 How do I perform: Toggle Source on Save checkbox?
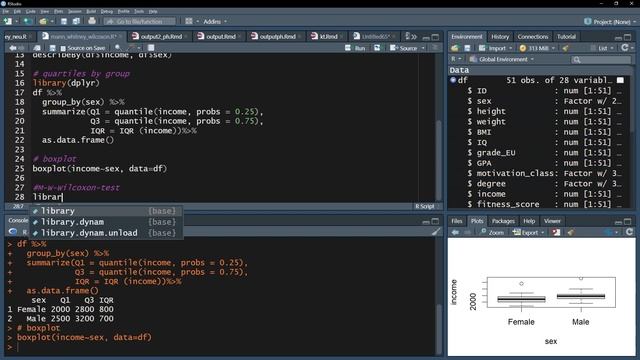63,48
